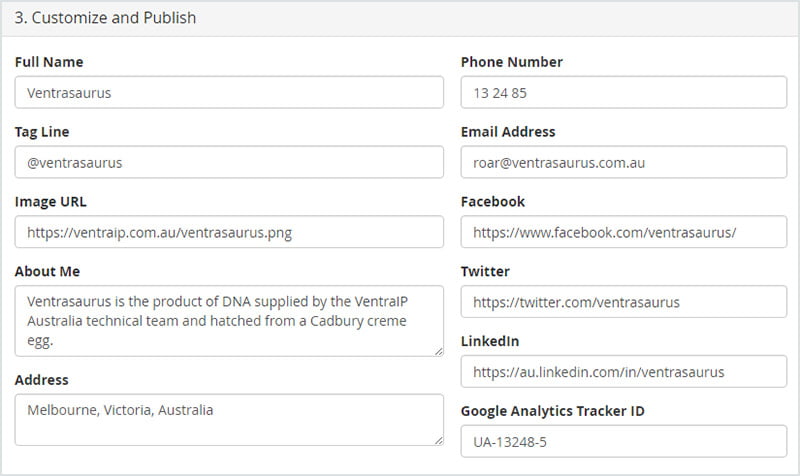Click the Address textarea
Image resolution: width=800 pixels, height=476 pixels.
pyautogui.click(x=229, y=420)
